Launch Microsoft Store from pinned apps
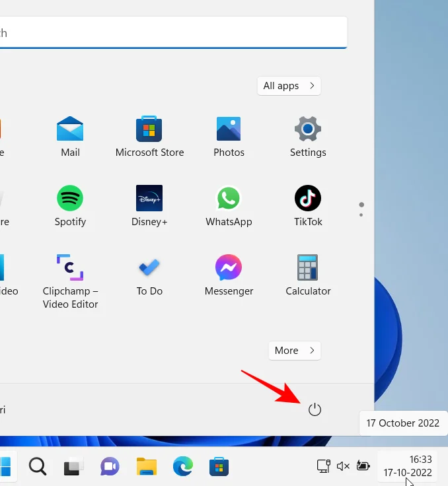Screen dimensions: 448x486 [x=149, y=137]
